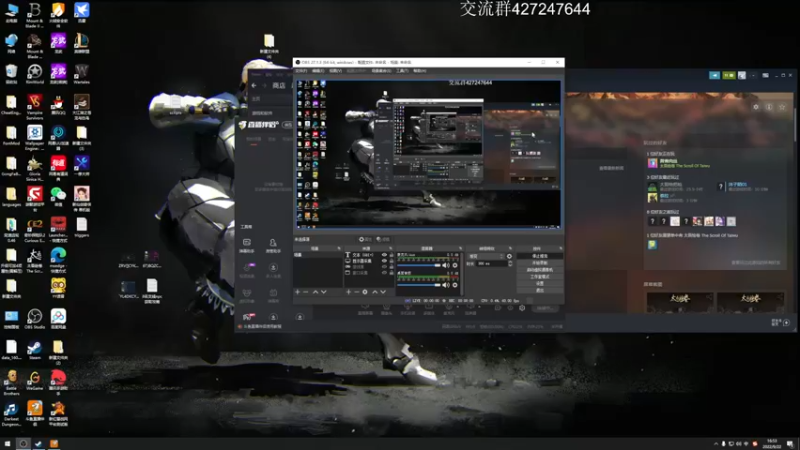Add a new scene with the plus icon
The height and width of the screenshot is (450, 800).
(297, 292)
